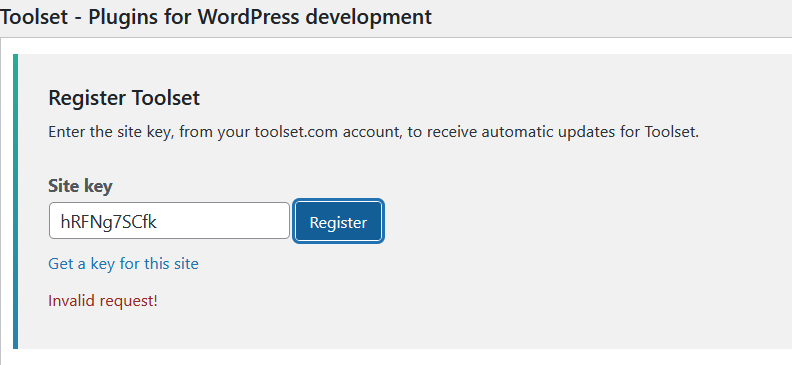Click the Register button
The image size is (792, 365).
[x=338, y=221]
